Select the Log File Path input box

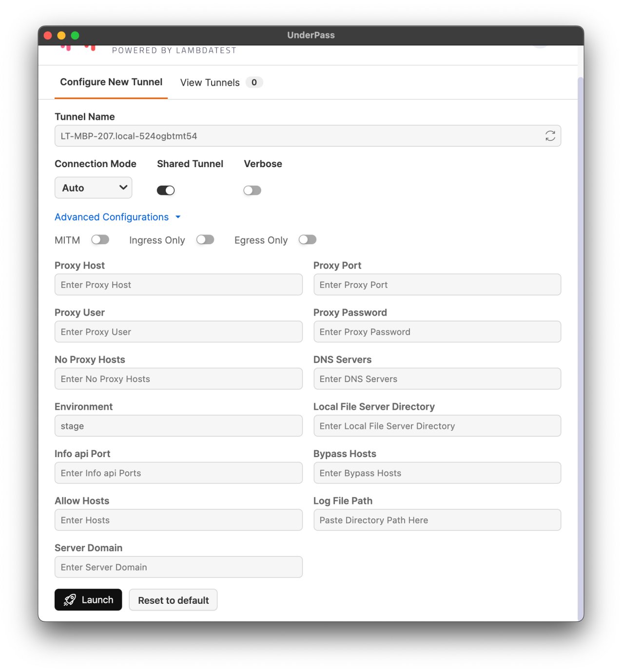pyautogui.click(x=437, y=520)
